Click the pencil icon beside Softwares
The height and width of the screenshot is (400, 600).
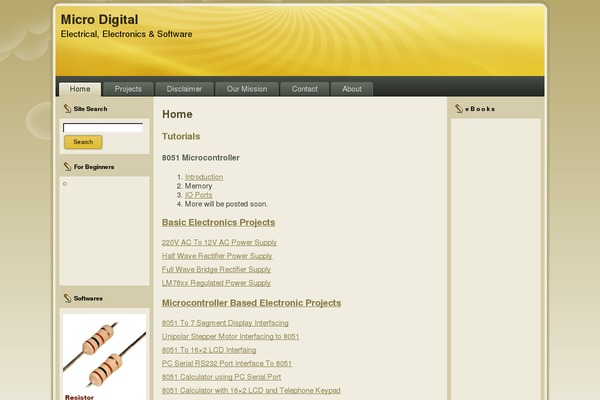(67, 298)
